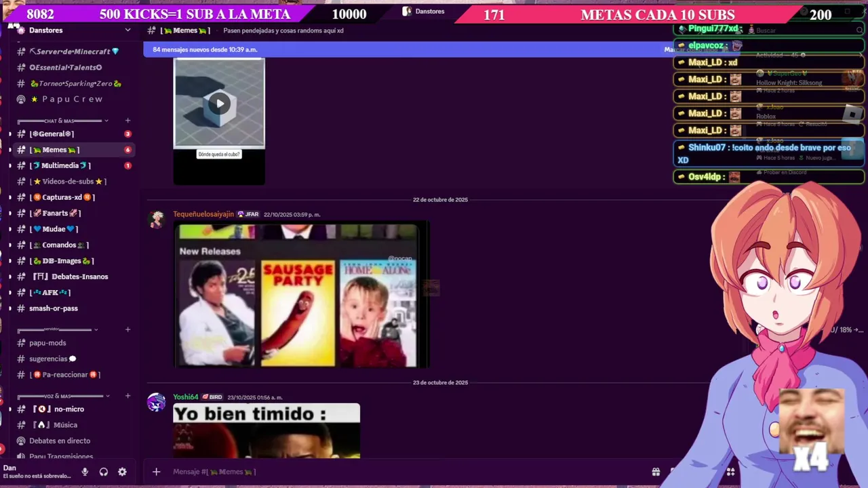The height and width of the screenshot is (488, 868).
Task: Open Yo bien timido meme image
Action: tap(267, 431)
